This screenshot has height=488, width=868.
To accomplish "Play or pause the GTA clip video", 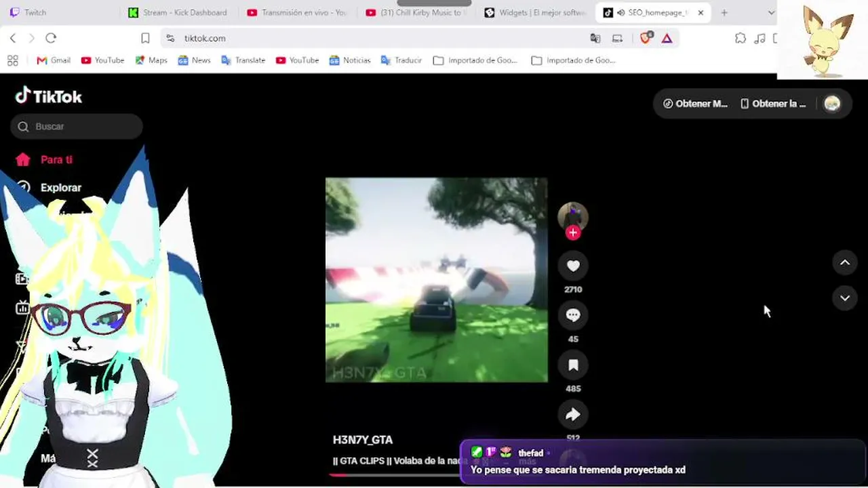I will [x=436, y=280].
